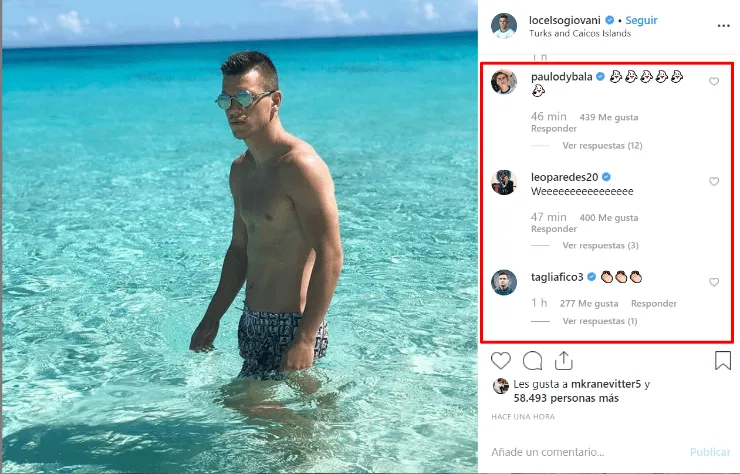The width and height of the screenshot is (740, 474).
Task: Open the comment bubble icon
Action: click(532, 360)
